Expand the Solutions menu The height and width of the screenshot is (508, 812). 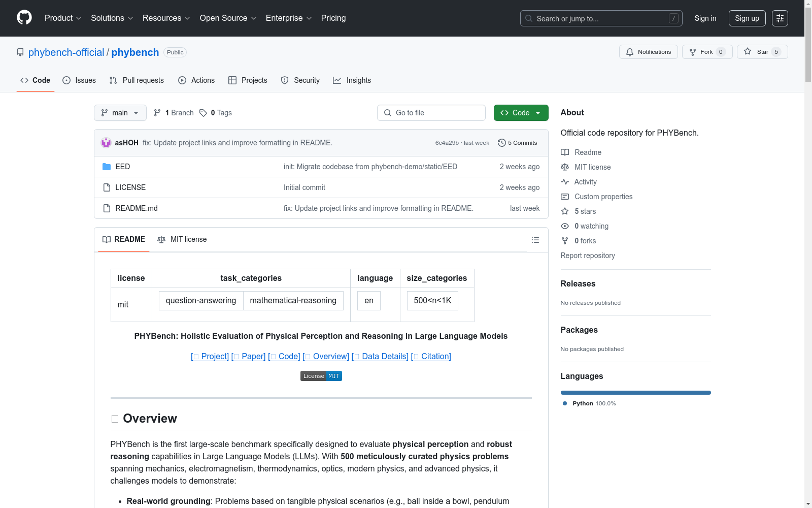click(x=112, y=18)
